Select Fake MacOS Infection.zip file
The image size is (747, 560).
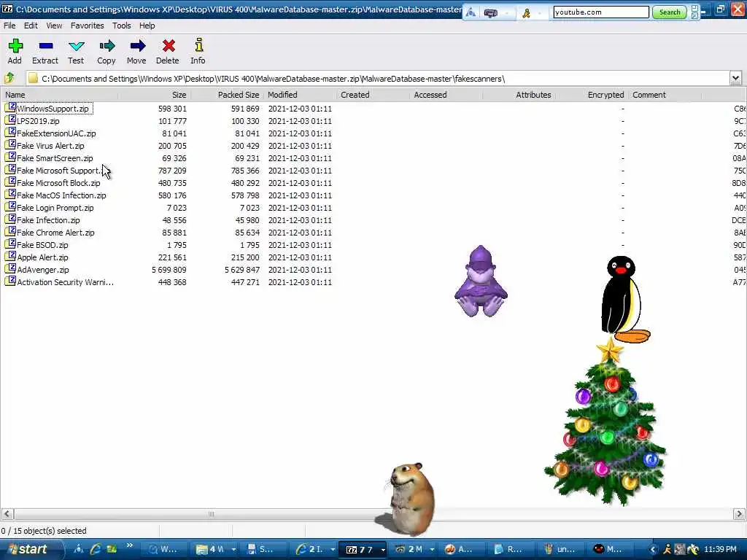click(x=61, y=195)
